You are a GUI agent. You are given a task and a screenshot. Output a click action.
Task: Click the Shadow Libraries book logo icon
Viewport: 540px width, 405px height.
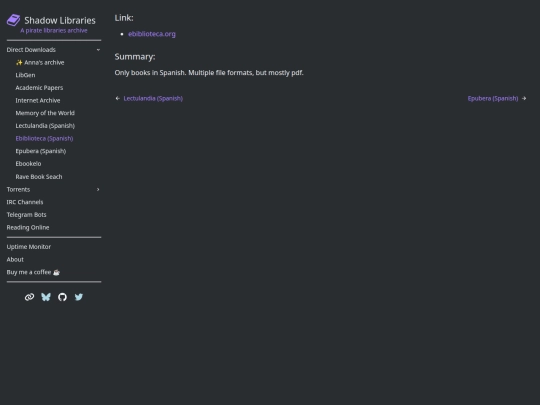coord(13,20)
